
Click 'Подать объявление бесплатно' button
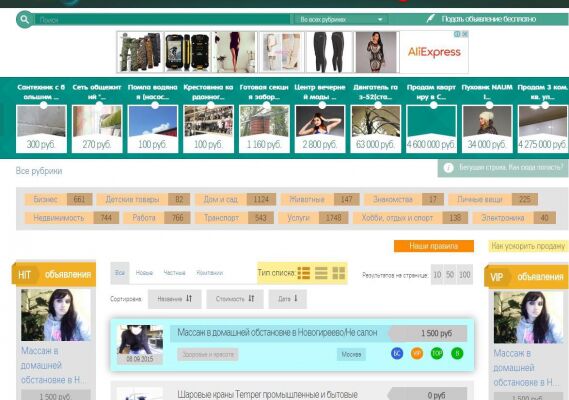coord(488,19)
